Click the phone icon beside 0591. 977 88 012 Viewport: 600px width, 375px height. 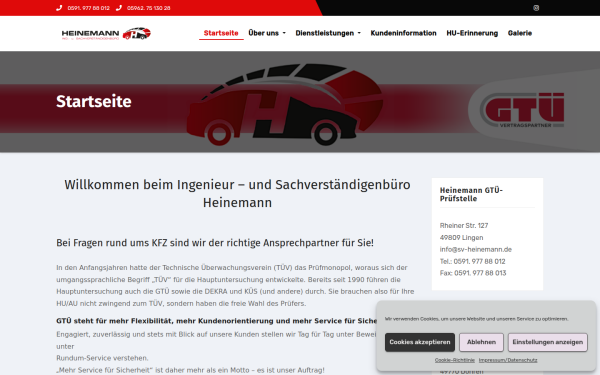click(x=59, y=8)
